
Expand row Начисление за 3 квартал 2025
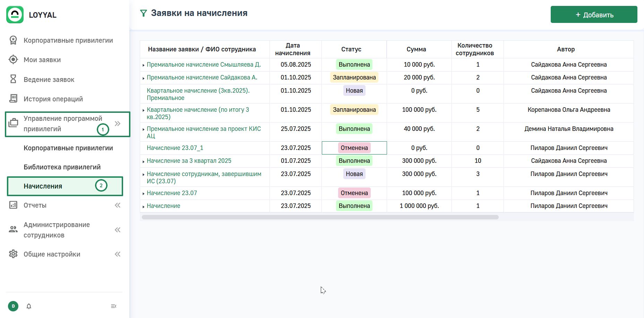pyautogui.click(x=143, y=161)
